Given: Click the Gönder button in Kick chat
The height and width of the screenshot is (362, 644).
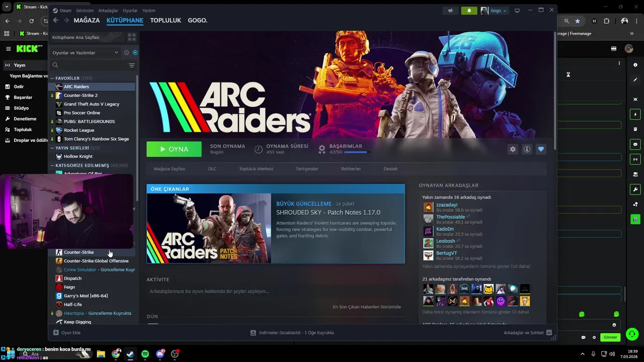Looking at the screenshot, I should coord(610,337).
